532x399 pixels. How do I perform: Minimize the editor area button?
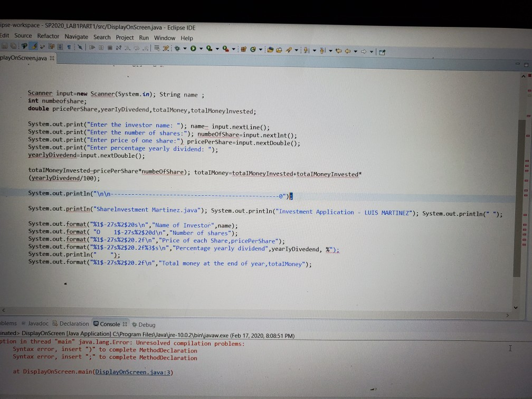click(x=517, y=63)
